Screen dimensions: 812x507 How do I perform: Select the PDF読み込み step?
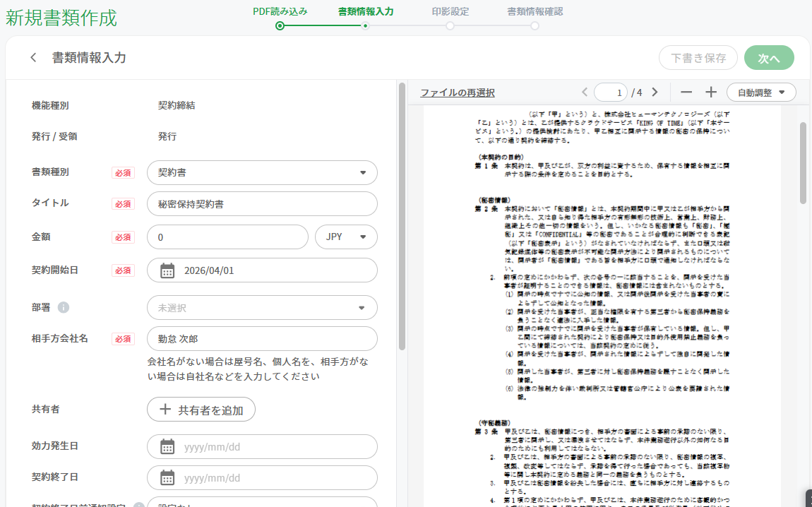[x=280, y=11]
